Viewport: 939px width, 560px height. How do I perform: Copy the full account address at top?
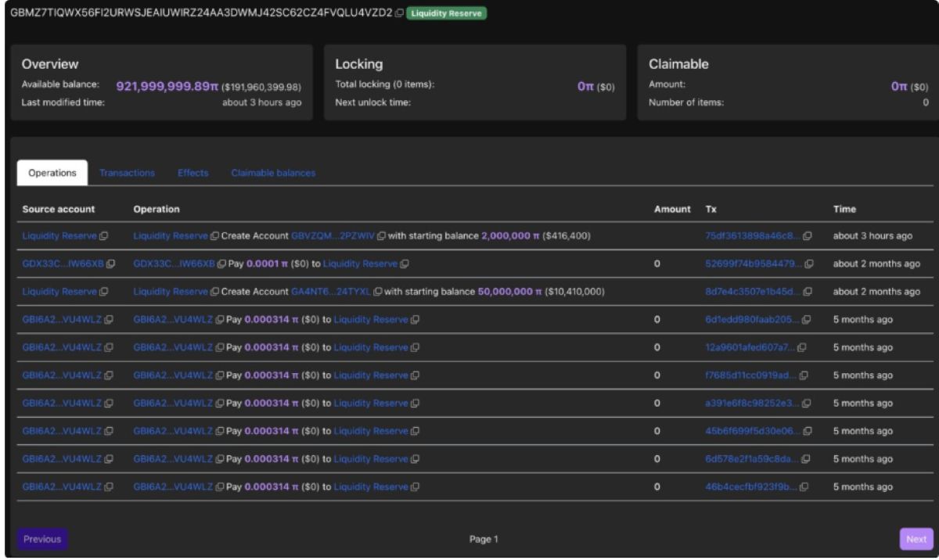[399, 13]
